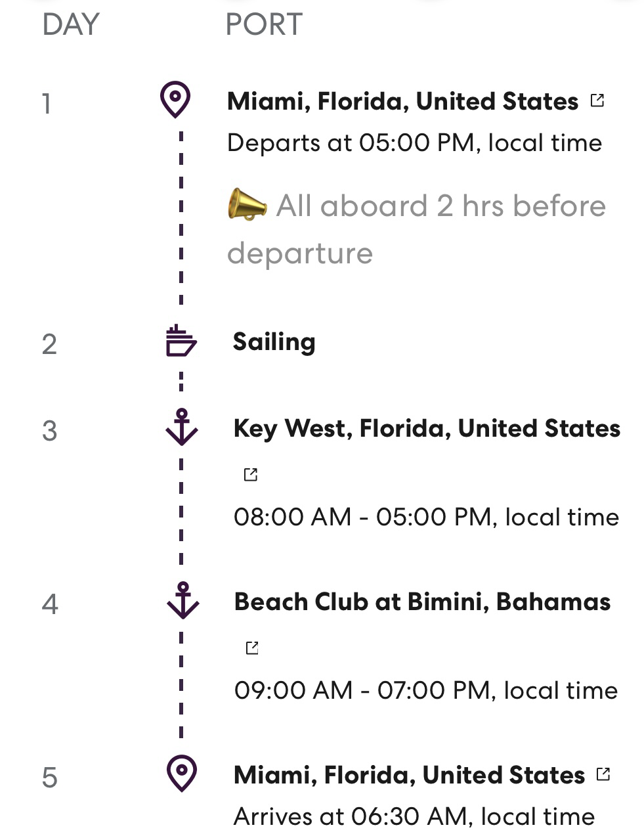Screen dimensions: 644x838
Task: Click the anchor icon for Beach Club at Bimini
Action: point(182,600)
